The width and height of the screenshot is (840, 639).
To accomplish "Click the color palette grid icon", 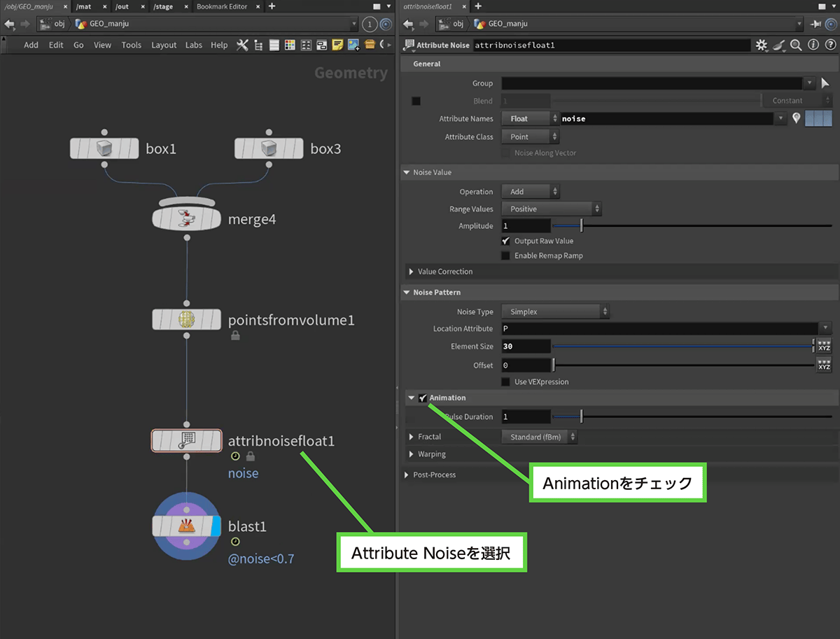I will click(x=289, y=45).
